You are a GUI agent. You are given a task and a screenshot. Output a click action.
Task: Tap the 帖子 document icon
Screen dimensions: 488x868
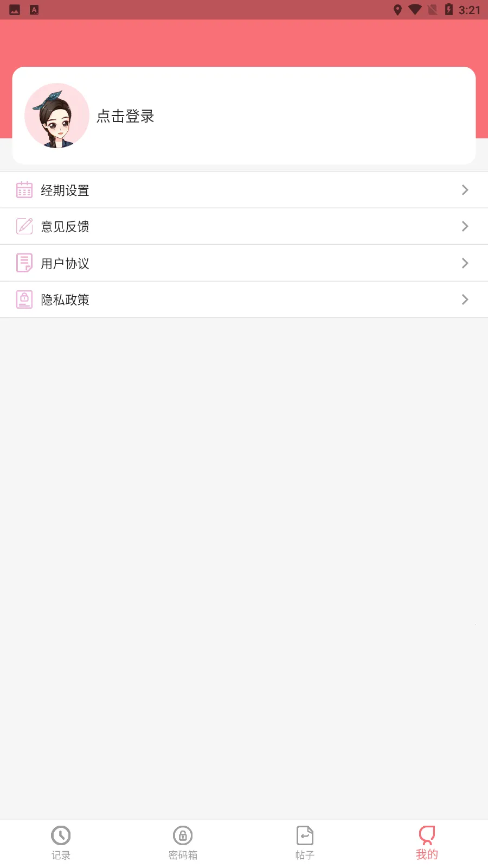point(305,835)
